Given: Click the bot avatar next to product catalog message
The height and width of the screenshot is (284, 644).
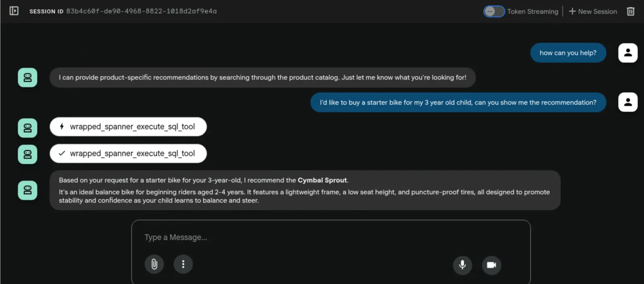Looking at the screenshot, I should coord(27,78).
